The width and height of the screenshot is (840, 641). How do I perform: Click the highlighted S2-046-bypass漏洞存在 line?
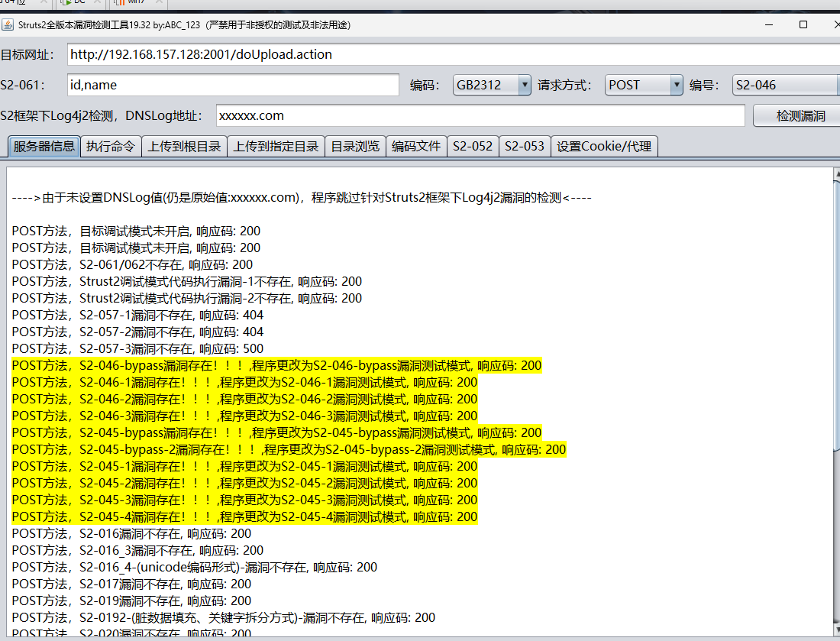point(276,365)
